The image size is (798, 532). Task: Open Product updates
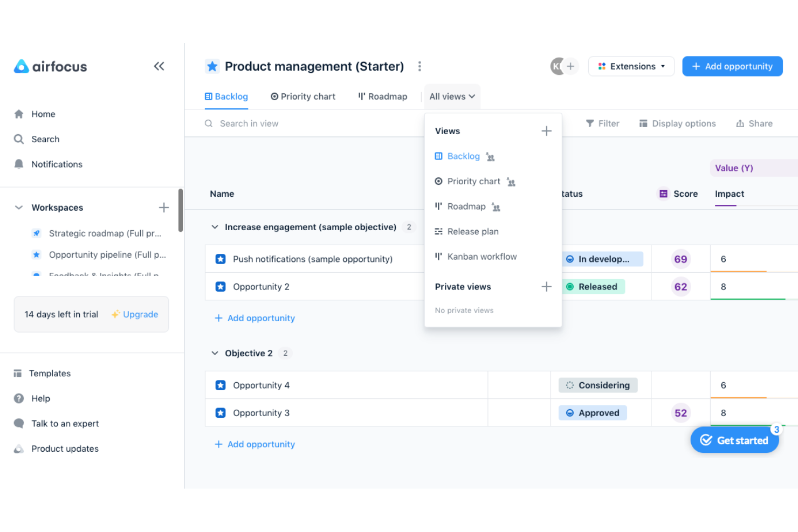[65, 448]
